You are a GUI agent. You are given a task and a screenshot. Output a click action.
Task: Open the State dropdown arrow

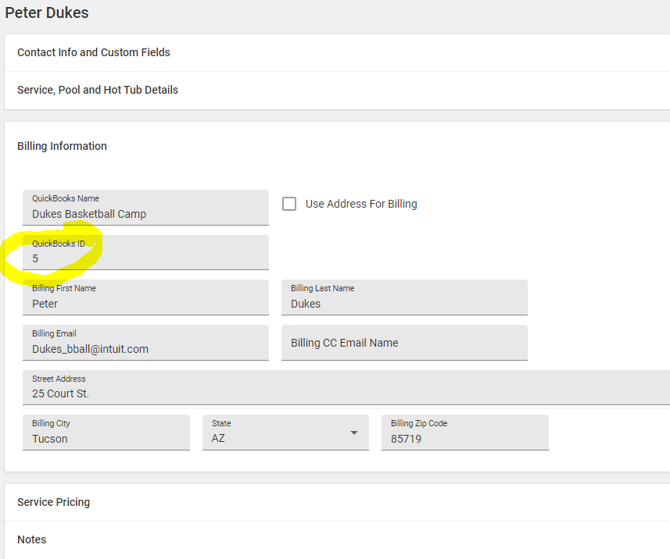(354, 433)
